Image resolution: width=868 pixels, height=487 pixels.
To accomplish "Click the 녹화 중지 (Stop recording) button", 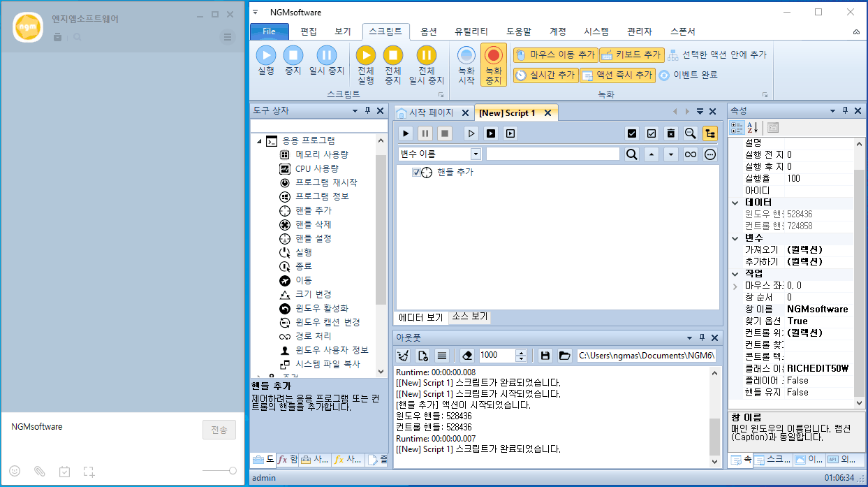I will (x=494, y=65).
